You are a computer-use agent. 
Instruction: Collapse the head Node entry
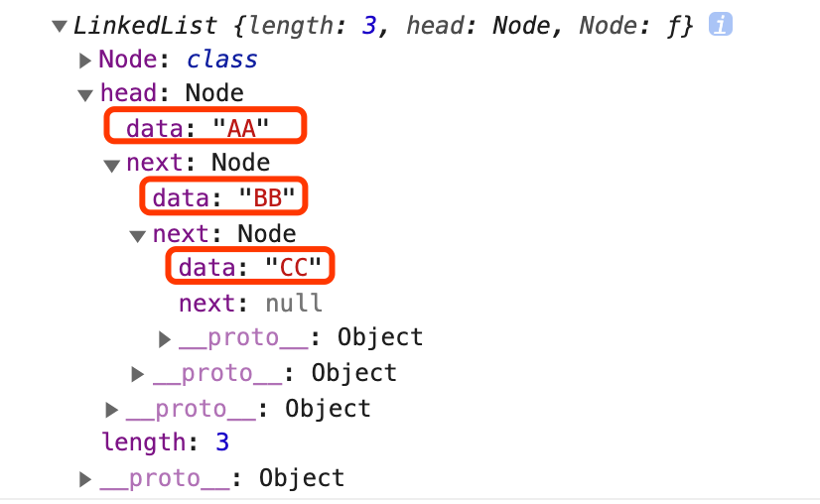coord(86,94)
